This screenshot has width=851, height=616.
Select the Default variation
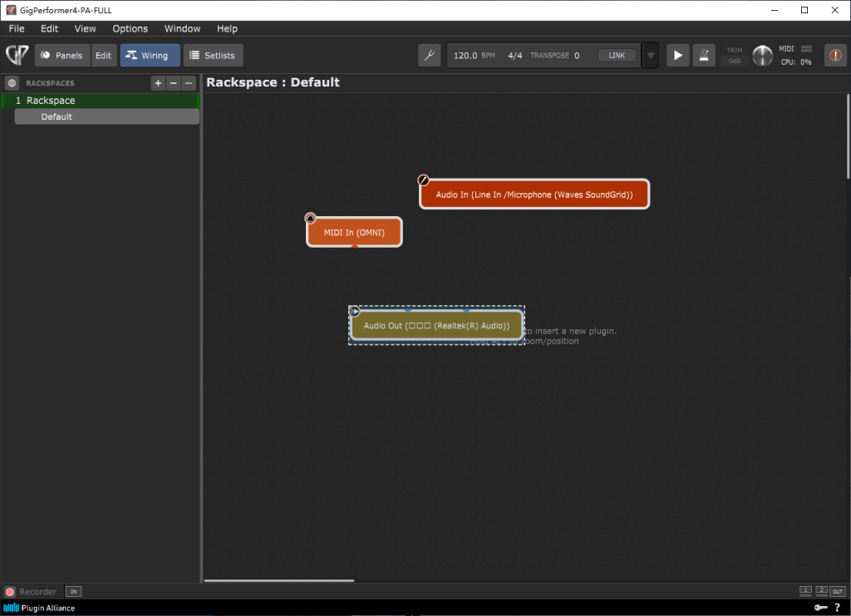(107, 116)
